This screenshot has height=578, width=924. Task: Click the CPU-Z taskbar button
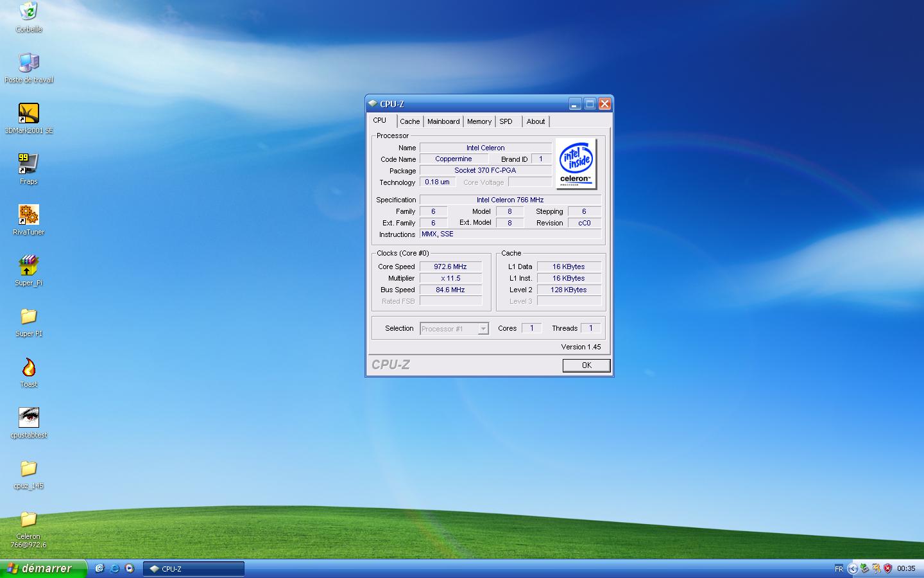click(x=193, y=569)
